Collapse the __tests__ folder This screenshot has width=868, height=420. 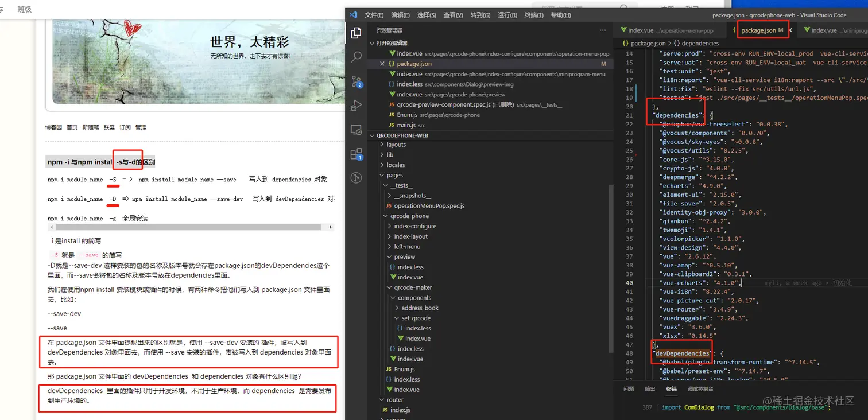[x=402, y=185]
